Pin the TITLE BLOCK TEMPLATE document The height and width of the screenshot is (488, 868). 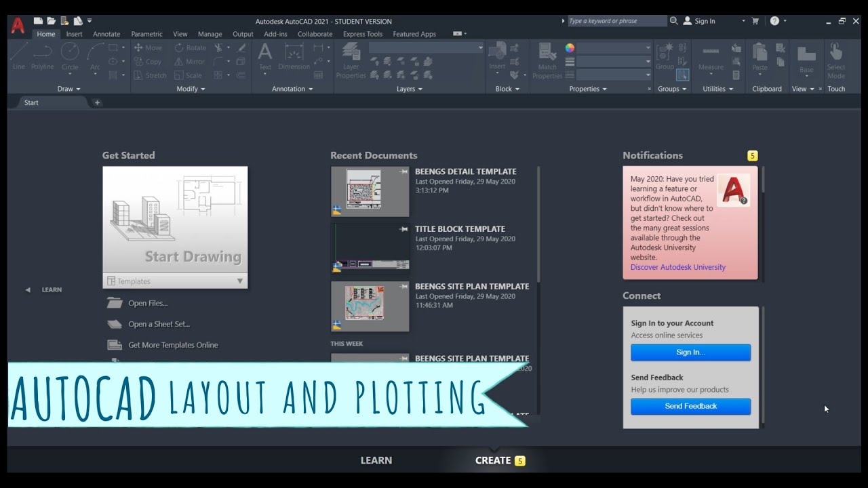click(x=404, y=229)
